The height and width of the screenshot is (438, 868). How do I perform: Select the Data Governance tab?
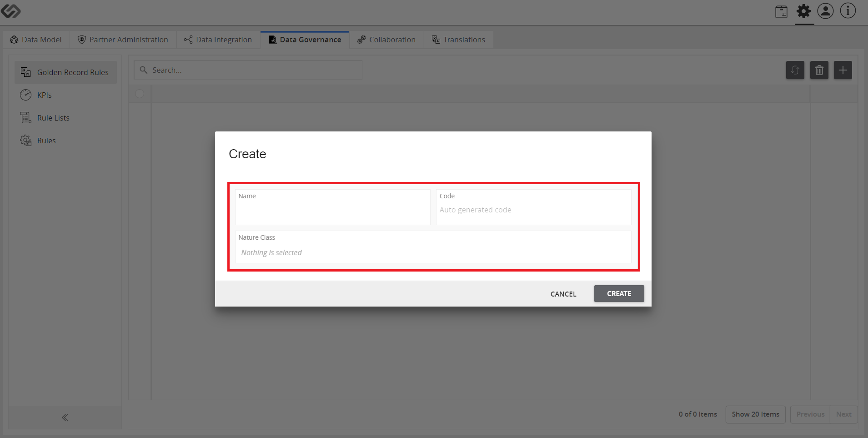(305, 40)
